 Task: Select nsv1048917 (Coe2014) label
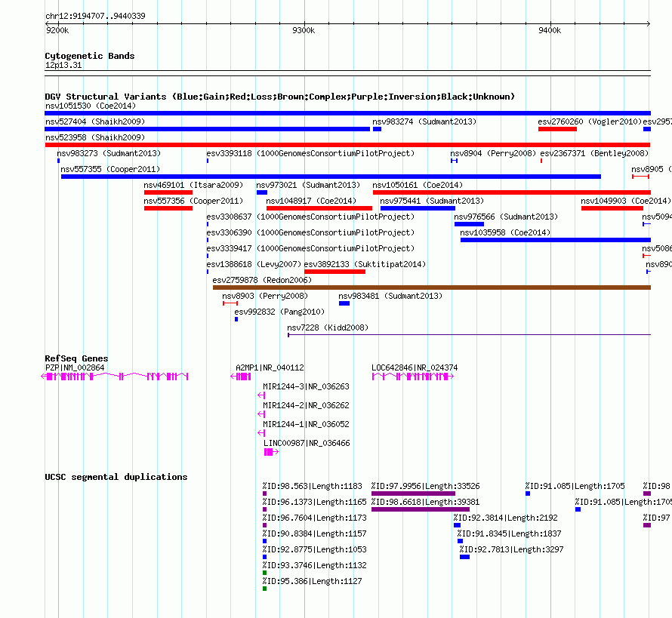coord(311,201)
